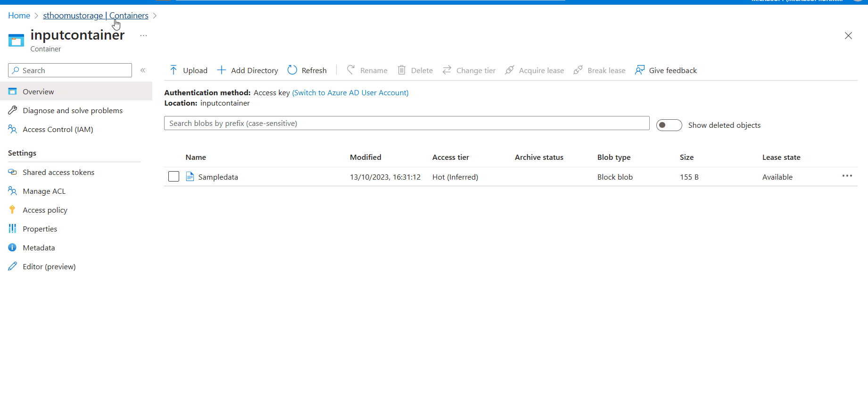
Task: Sort by Modified column header
Action: click(365, 157)
